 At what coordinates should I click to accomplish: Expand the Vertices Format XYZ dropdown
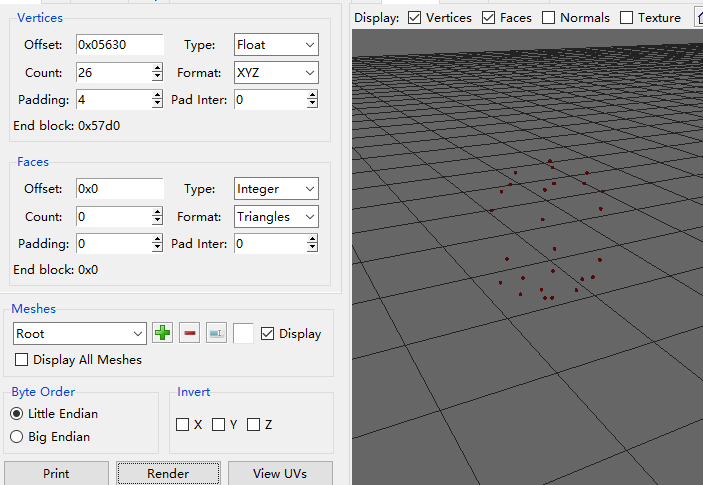click(x=276, y=73)
